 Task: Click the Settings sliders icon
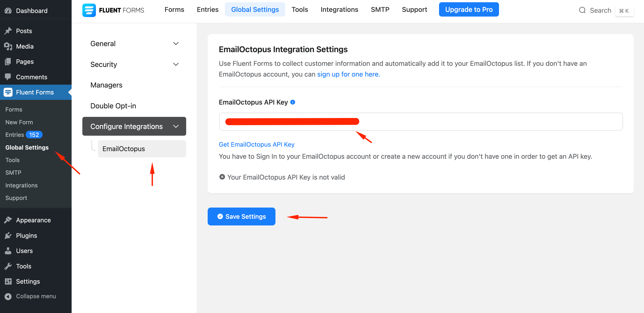click(8, 281)
